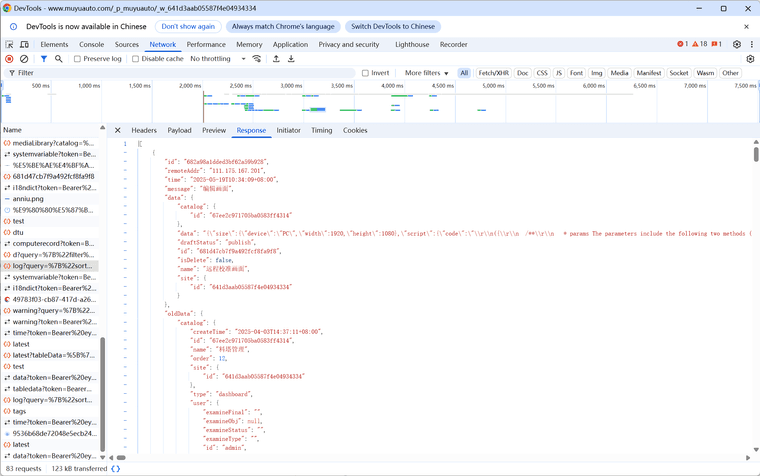The height and width of the screenshot is (476, 760).
Task: Open network conditions wifi icon
Action: 257,59
